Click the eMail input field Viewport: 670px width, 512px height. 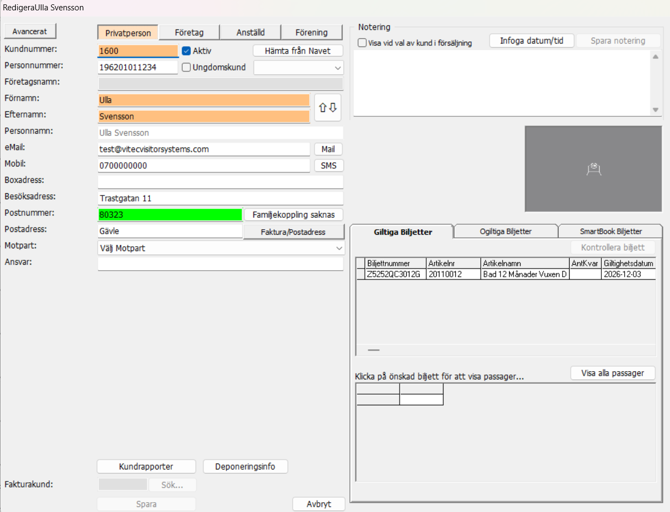(204, 149)
